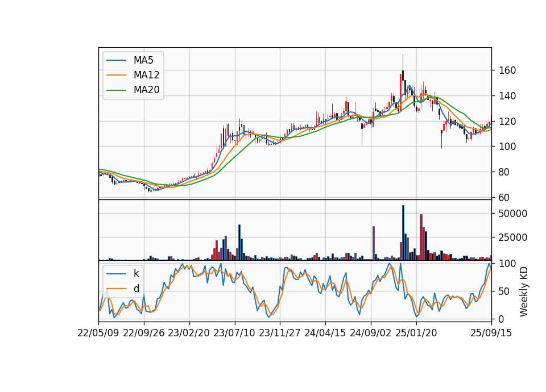The image size is (546, 392).
Task: Click the MA20 legend label
Action: [x=146, y=90]
